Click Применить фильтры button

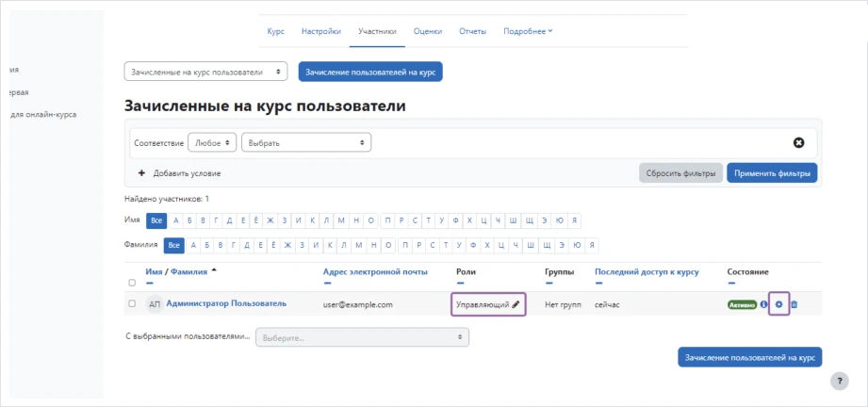[x=772, y=173]
